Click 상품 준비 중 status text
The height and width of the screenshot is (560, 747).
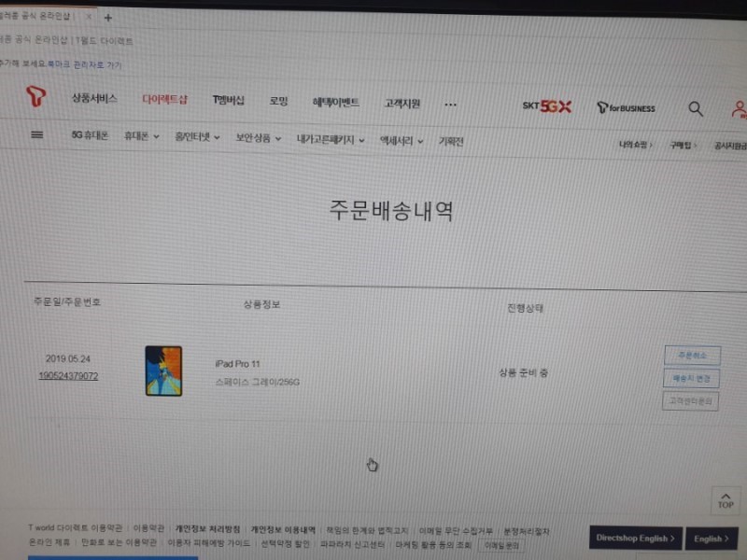(523, 372)
